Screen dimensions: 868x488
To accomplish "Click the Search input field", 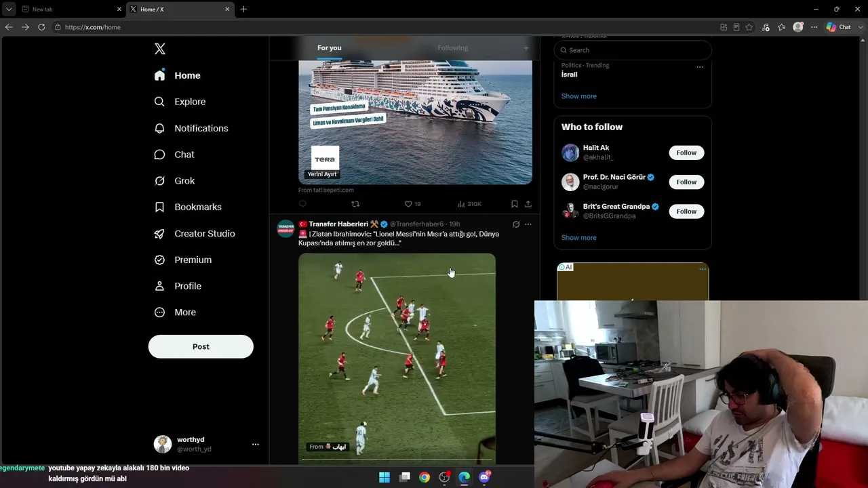I will pos(633,50).
